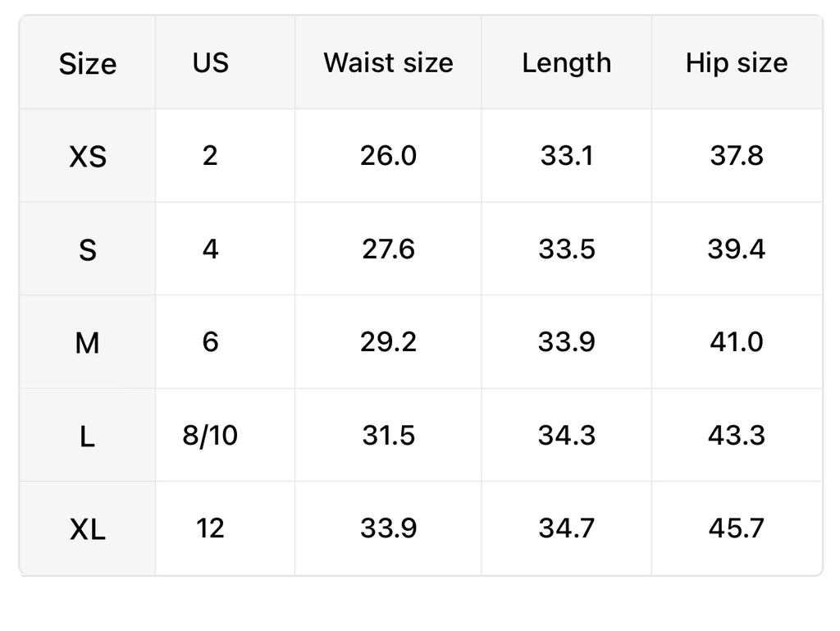Select hip size value 45.7
Image resolution: width=840 pixels, height=631 pixels.
click(737, 528)
